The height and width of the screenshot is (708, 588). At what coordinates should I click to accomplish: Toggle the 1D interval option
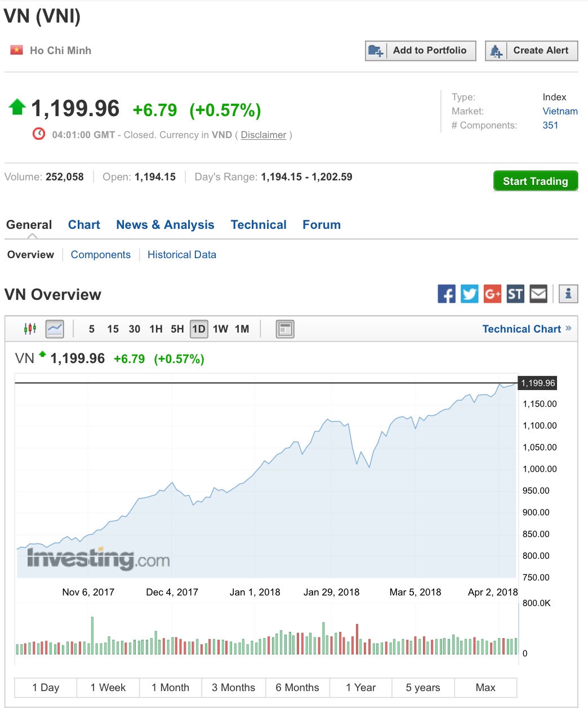[x=199, y=329]
